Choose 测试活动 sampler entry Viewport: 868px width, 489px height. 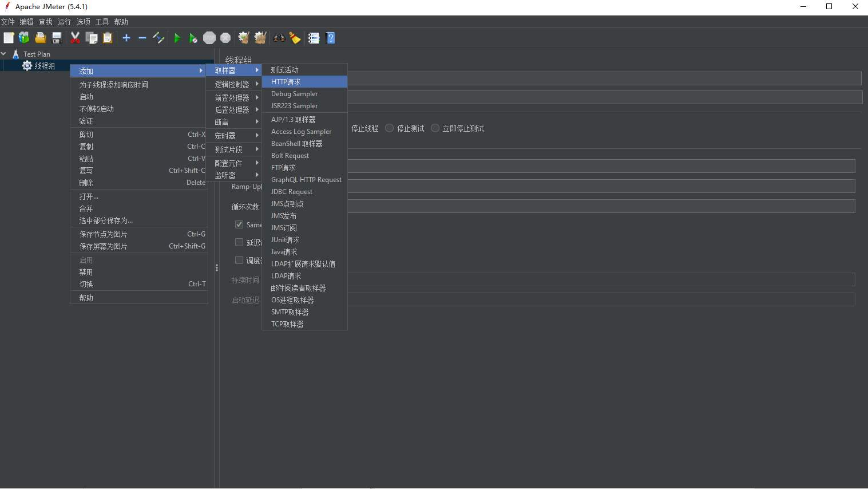304,70
